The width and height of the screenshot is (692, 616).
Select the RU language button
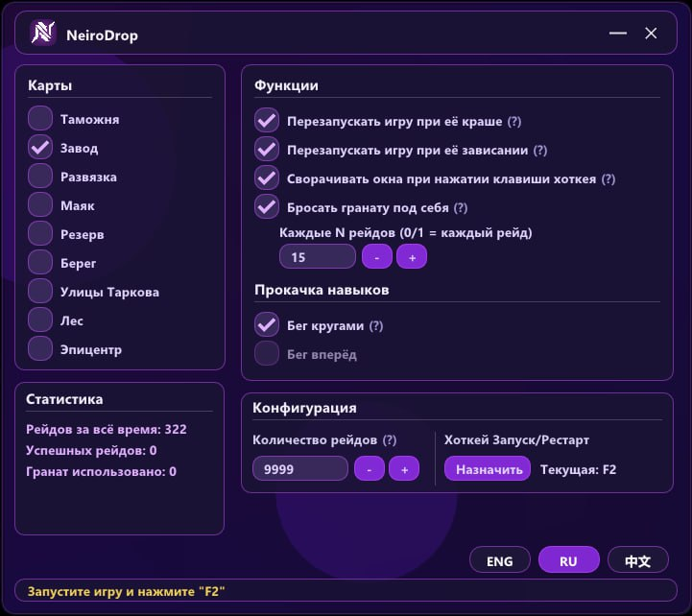(568, 560)
